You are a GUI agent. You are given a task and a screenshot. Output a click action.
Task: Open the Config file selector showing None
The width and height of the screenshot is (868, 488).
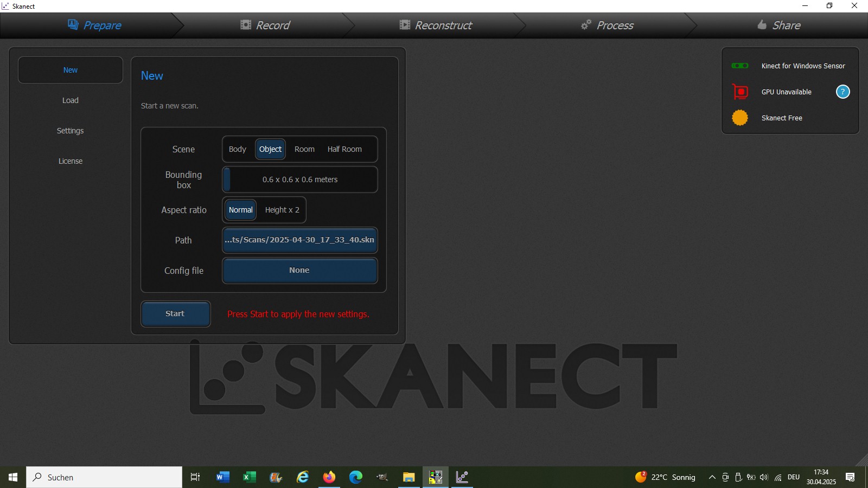300,271
